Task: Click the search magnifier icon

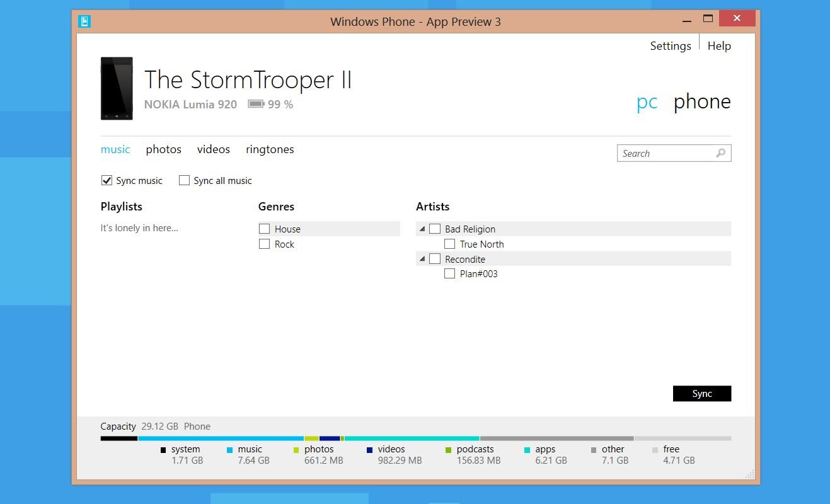Action: (x=721, y=153)
